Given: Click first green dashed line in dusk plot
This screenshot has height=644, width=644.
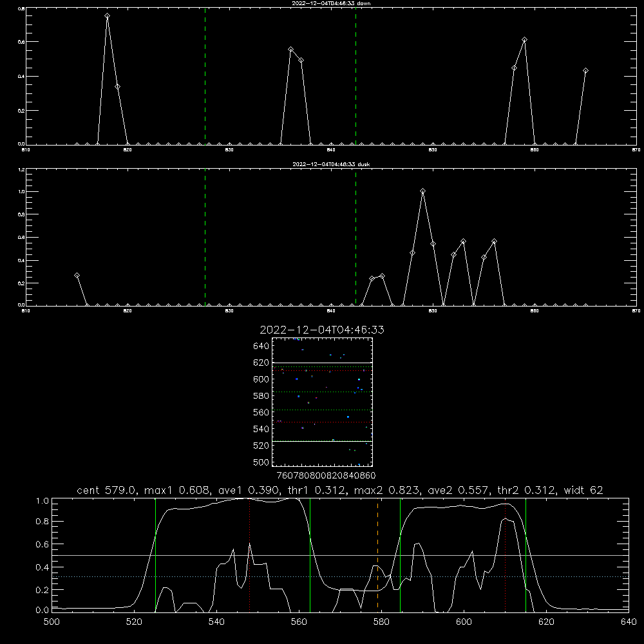Looking at the screenshot, I should (205, 237).
